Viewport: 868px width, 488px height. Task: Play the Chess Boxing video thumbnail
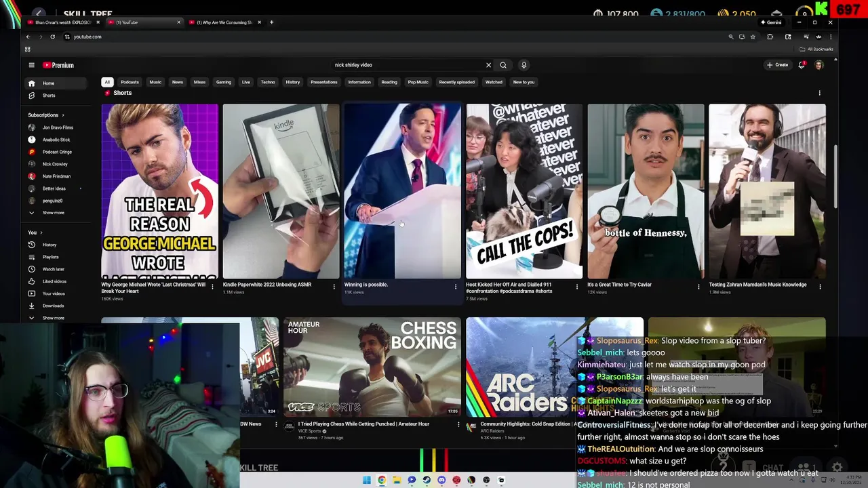(372, 367)
